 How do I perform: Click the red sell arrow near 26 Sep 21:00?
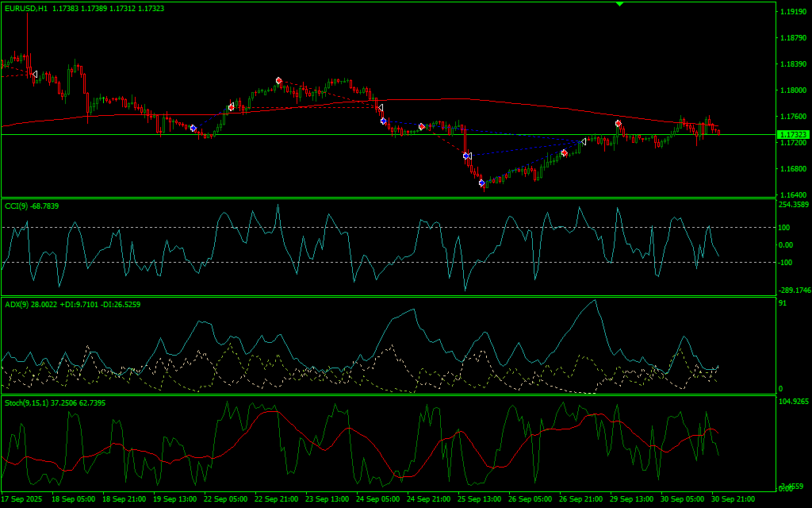click(x=564, y=152)
